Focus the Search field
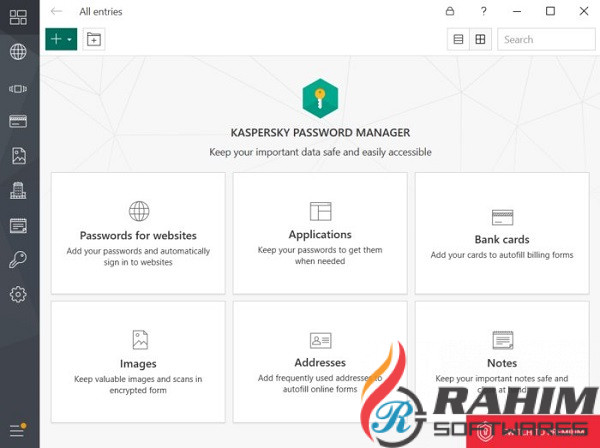The width and height of the screenshot is (600, 448). point(546,39)
